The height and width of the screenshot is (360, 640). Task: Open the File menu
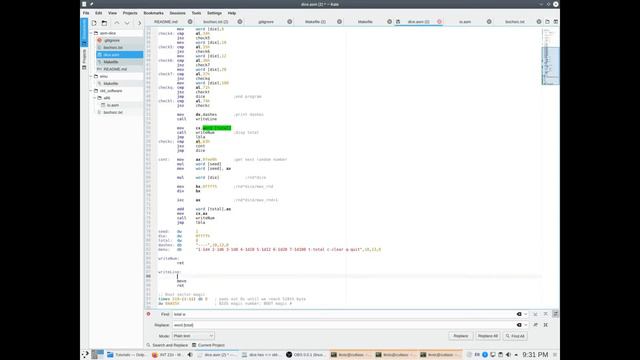pyautogui.click(x=86, y=13)
